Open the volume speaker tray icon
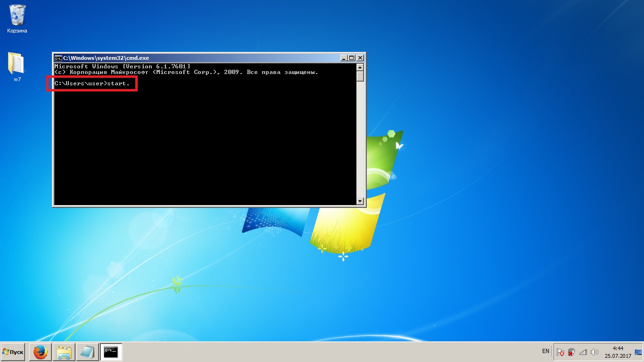Viewport: 644px width, 362px height. pos(594,352)
